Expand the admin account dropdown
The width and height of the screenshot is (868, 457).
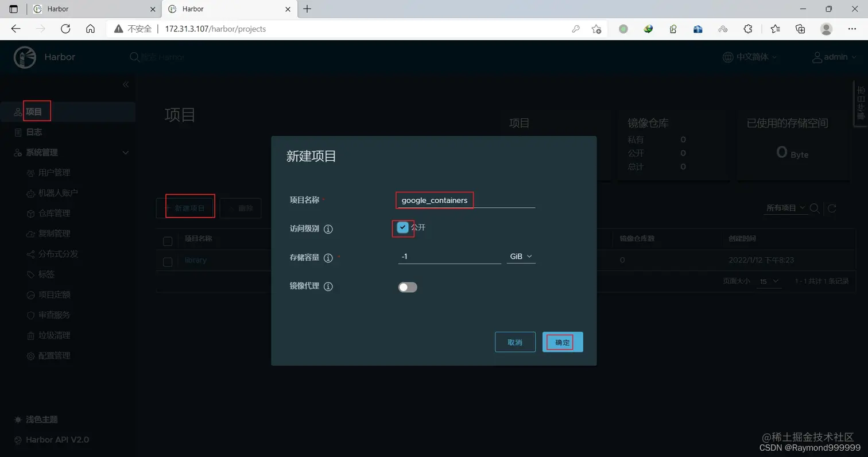pyautogui.click(x=834, y=57)
